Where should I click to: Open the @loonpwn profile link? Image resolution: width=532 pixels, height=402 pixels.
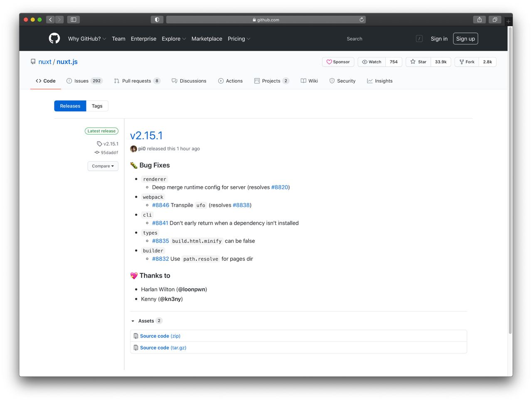click(x=192, y=289)
